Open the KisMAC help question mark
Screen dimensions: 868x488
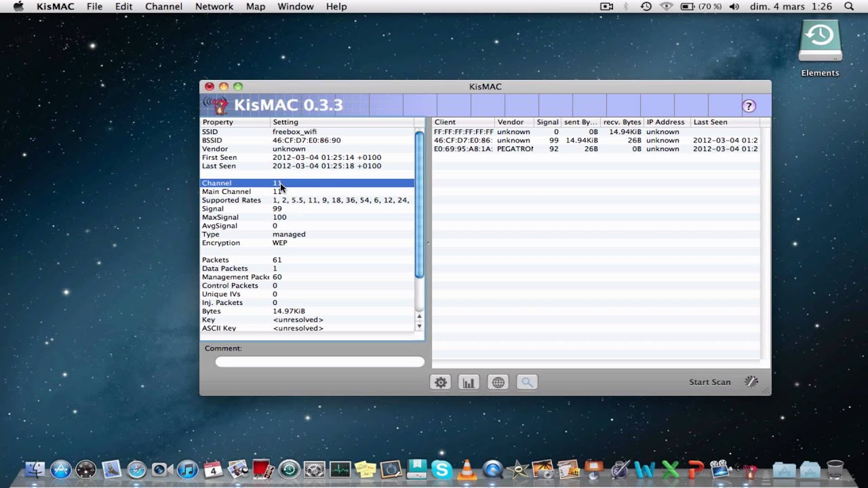[749, 106]
